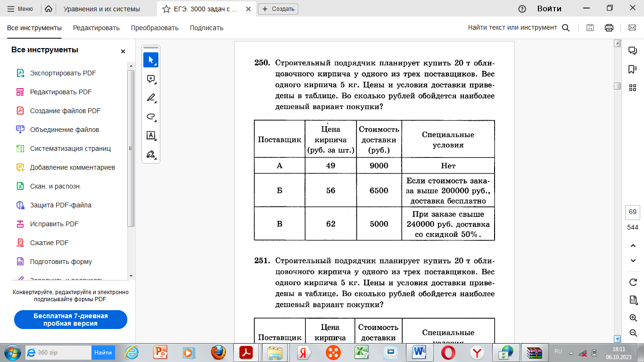Open Создание файлов PDF tool

coord(66,111)
